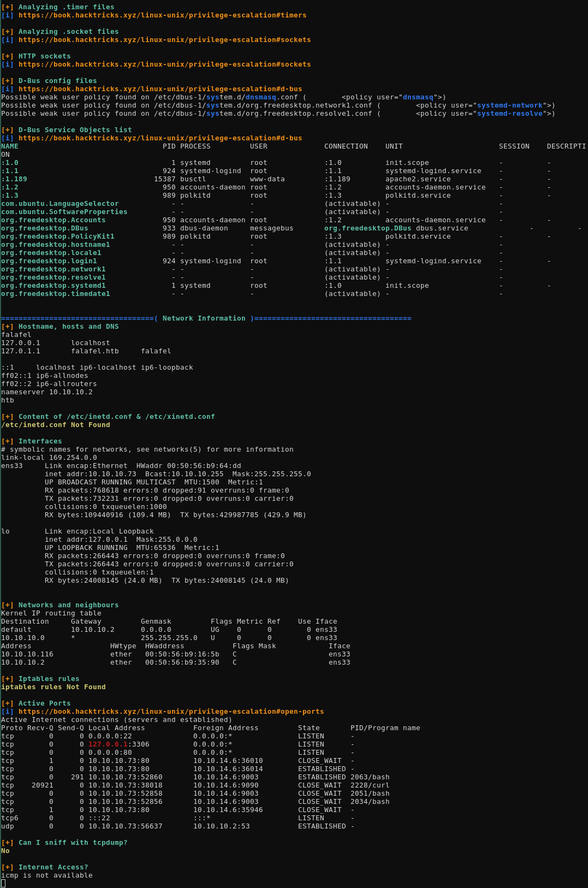Screen dimensions: 588x888
Task: Select the red 127.0.0.1 address on port 3306
Action: click(x=108, y=744)
